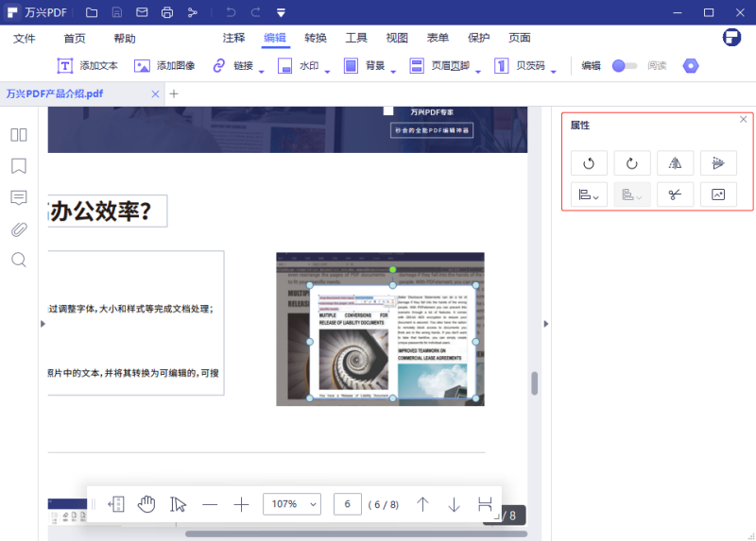756x541 pixels.
Task: Expand the 背景 dropdown arrow
Action: [x=393, y=72]
